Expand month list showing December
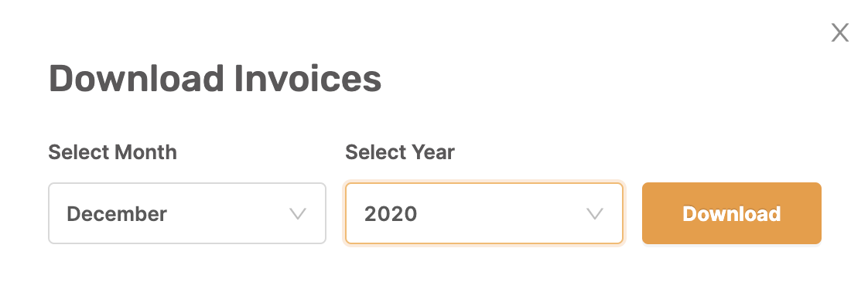Image resolution: width=868 pixels, height=306 pixels. tap(187, 213)
